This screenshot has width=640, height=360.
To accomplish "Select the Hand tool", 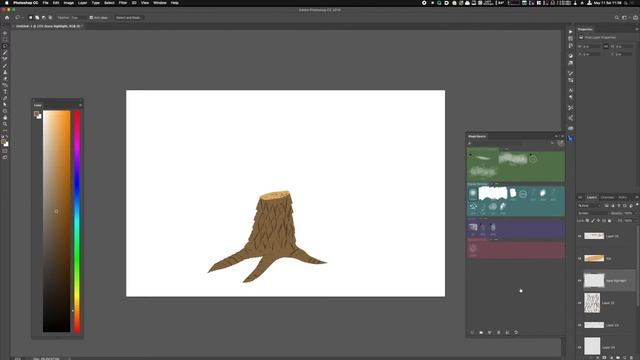I will click(5, 118).
